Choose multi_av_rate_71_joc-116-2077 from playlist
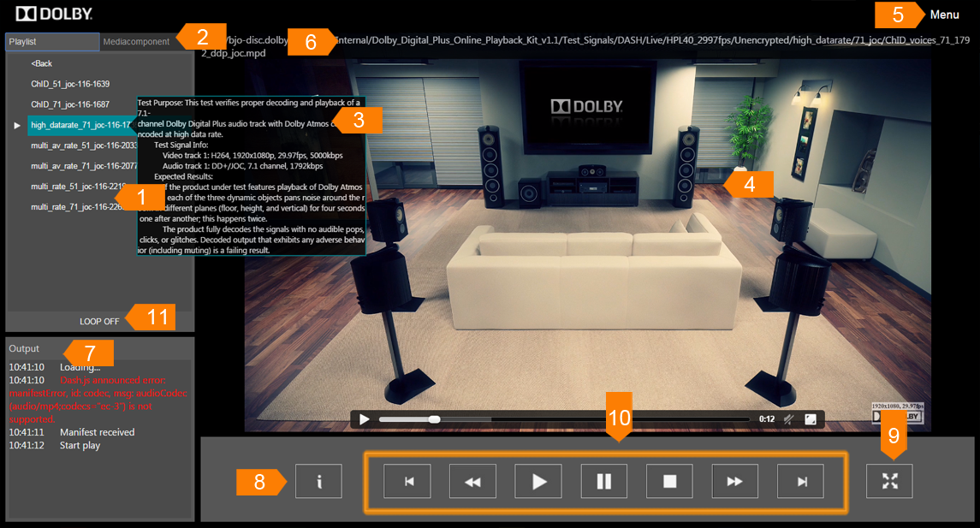980x528 pixels. [82, 166]
